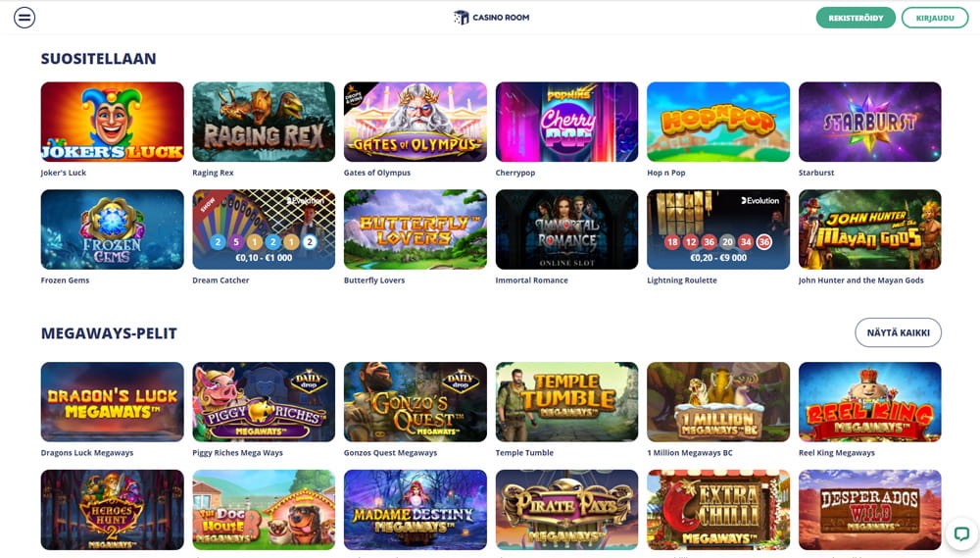The width and height of the screenshot is (980, 558).
Task: Open the live chat bubble icon
Action: point(961,533)
